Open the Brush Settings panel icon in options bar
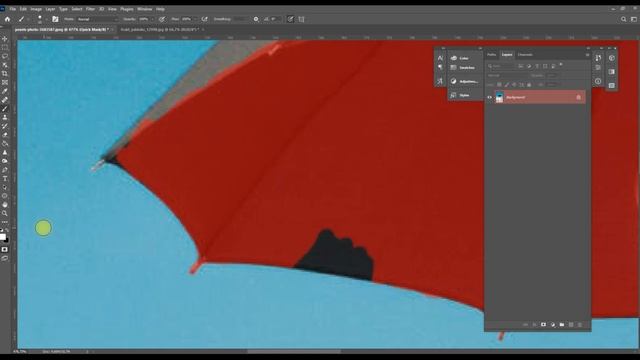This screenshot has width=640, height=360. pos(55,19)
